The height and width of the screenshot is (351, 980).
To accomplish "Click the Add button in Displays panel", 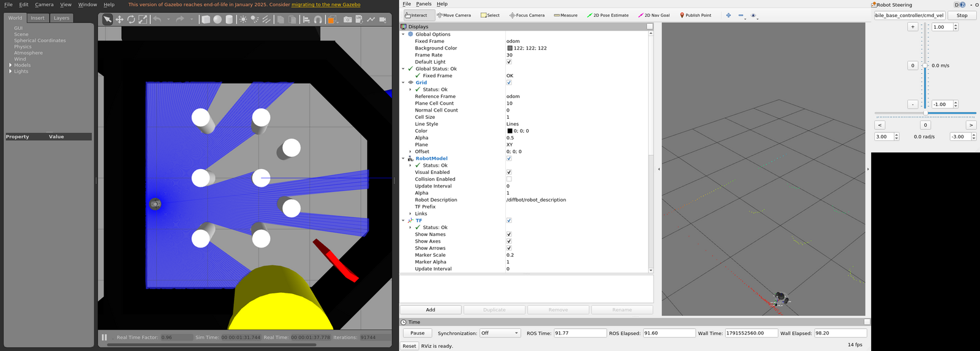I will pos(431,310).
